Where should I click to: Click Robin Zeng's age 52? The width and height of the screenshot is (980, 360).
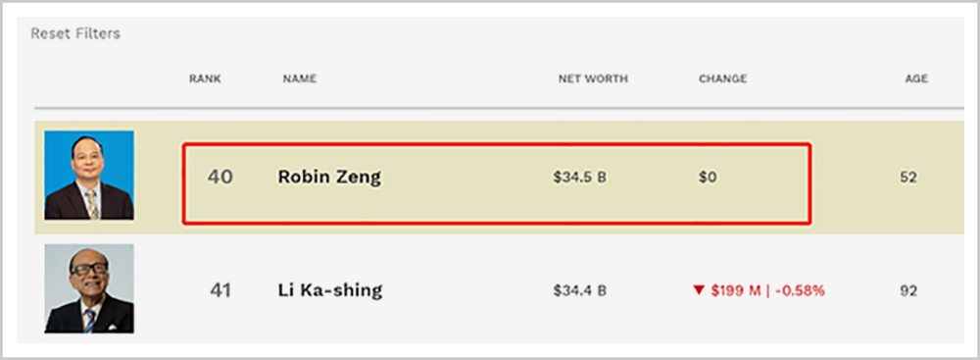tap(908, 178)
